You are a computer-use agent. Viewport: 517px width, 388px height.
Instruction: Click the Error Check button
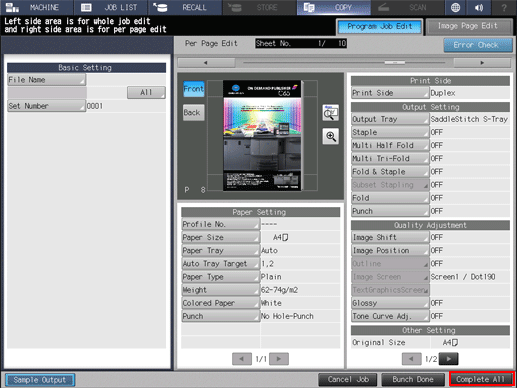pyautogui.click(x=478, y=45)
